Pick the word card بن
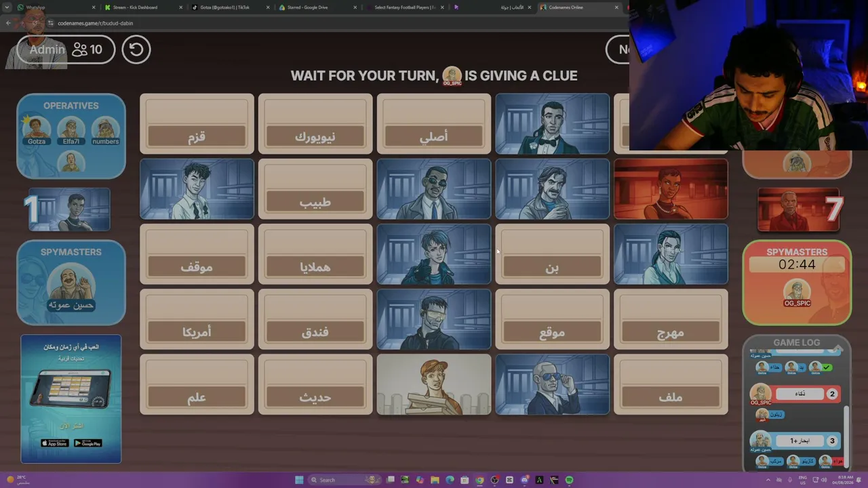The height and width of the screenshot is (488, 868). tap(552, 254)
